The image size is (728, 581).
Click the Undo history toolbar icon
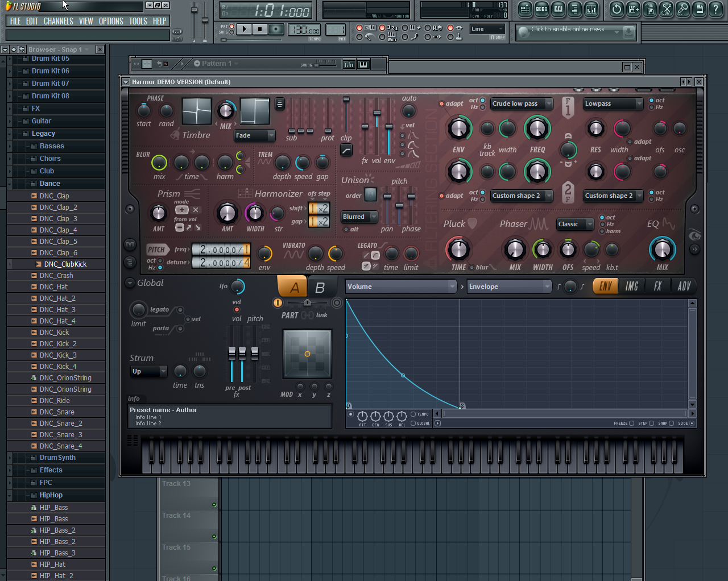[617, 9]
